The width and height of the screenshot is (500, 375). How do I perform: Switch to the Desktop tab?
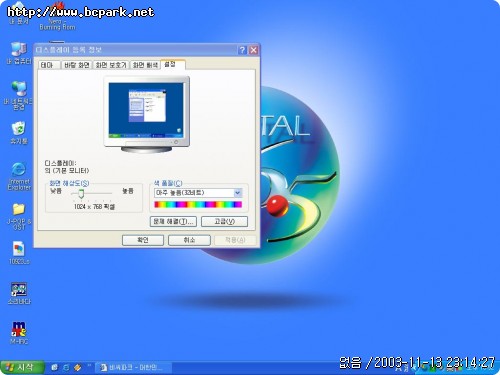(76, 65)
